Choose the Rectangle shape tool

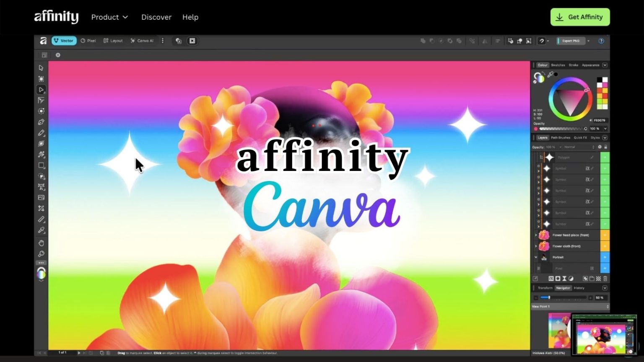coord(41,165)
